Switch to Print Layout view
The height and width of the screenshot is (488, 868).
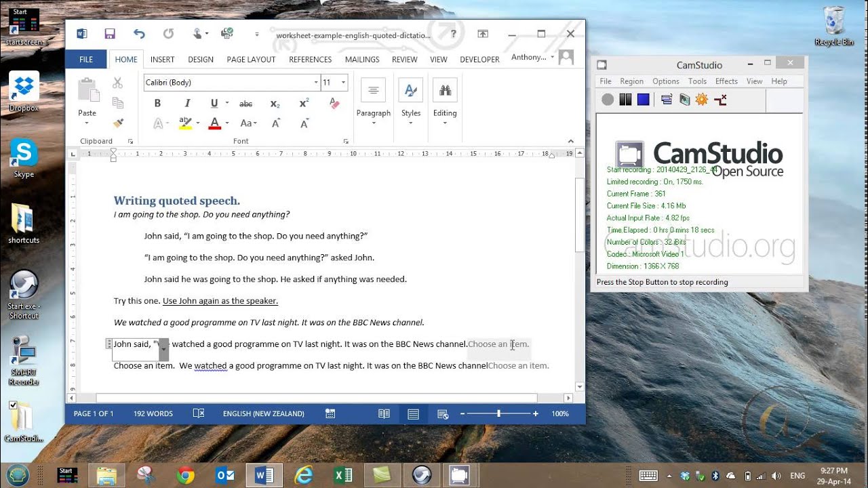click(x=413, y=413)
